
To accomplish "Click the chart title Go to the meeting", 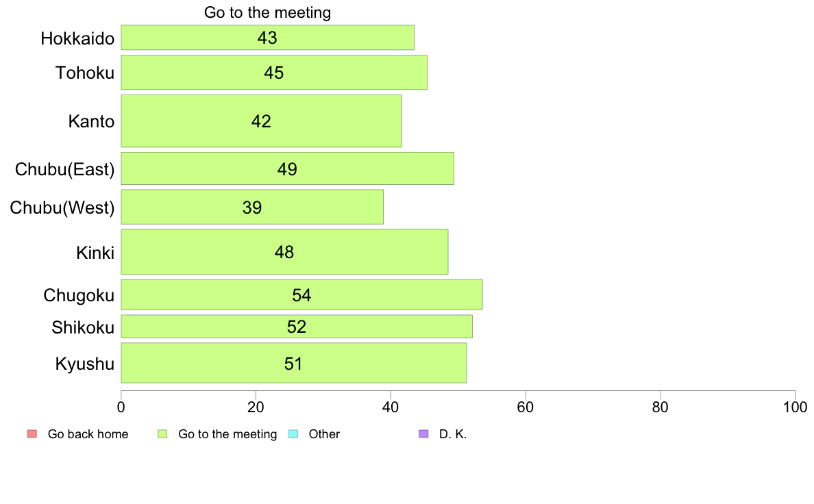I will (x=267, y=12).
